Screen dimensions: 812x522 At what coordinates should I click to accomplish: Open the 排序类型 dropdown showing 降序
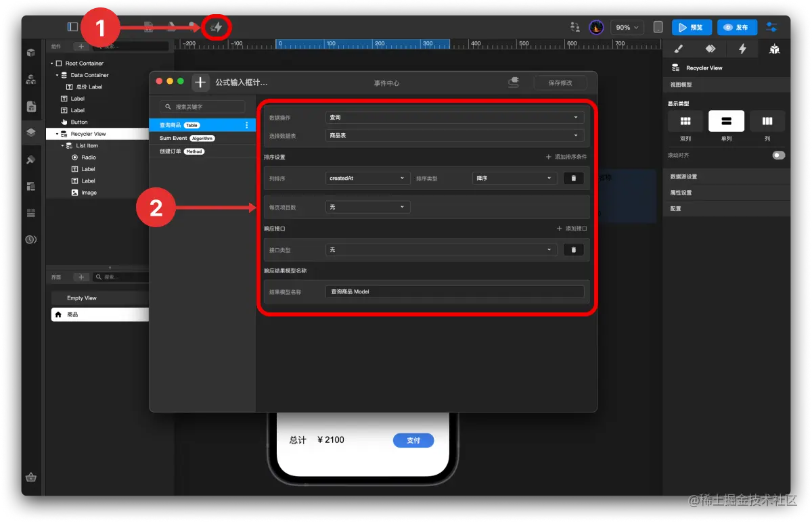[514, 178]
